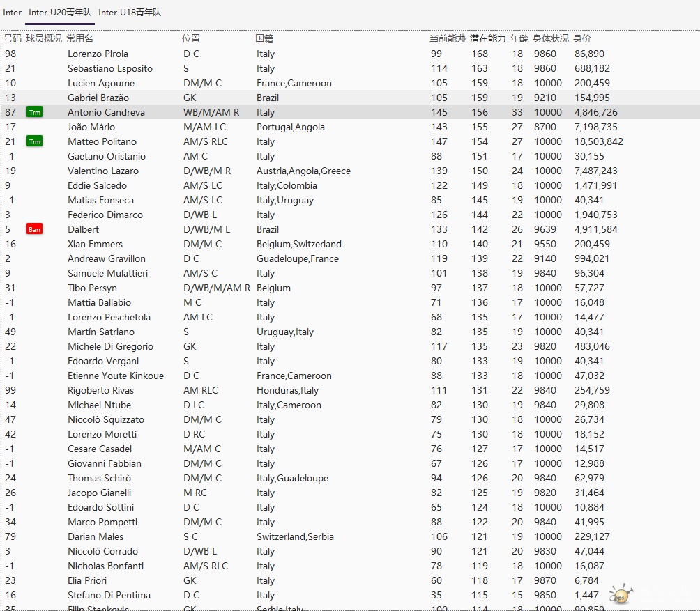Click Pirola's potential ability 168
Image resolution: width=700 pixels, height=611 pixels.
click(x=480, y=54)
